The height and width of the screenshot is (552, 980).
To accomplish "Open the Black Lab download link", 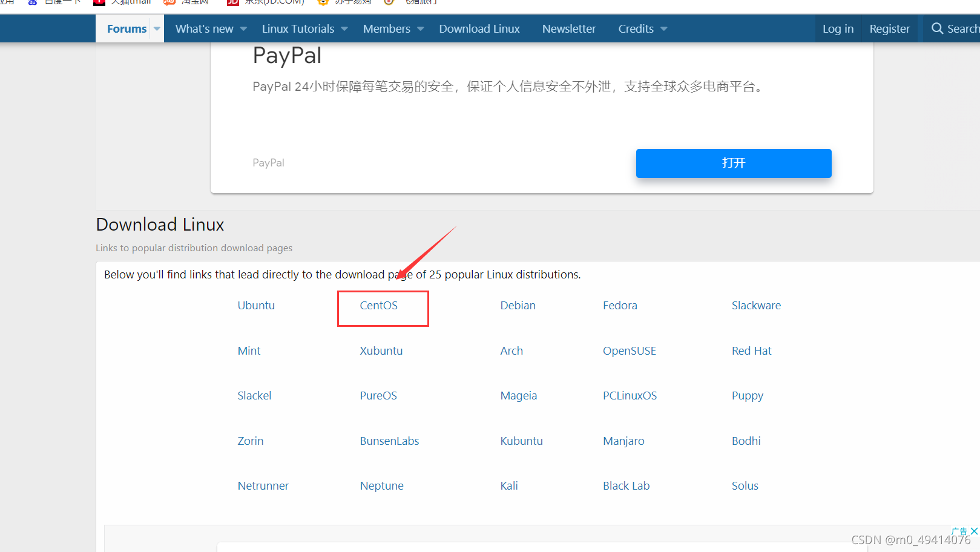I will tap(626, 486).
